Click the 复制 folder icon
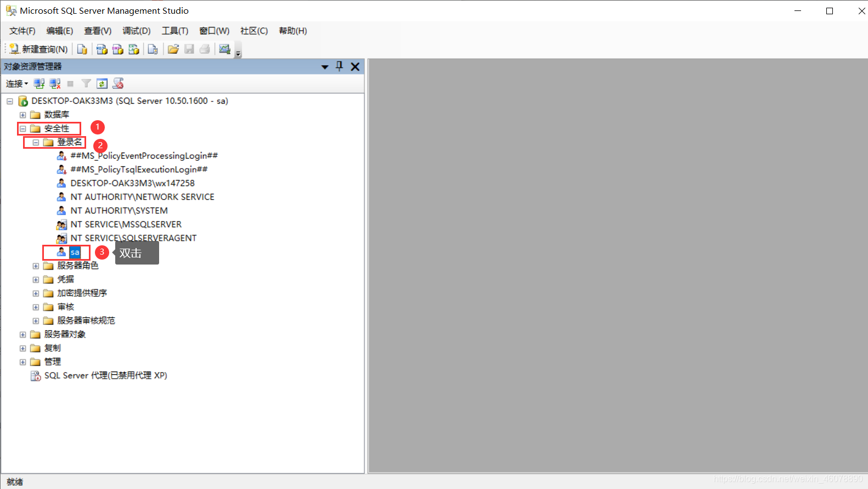Viewport: 868px width, 489px height. tap(36, 348)
